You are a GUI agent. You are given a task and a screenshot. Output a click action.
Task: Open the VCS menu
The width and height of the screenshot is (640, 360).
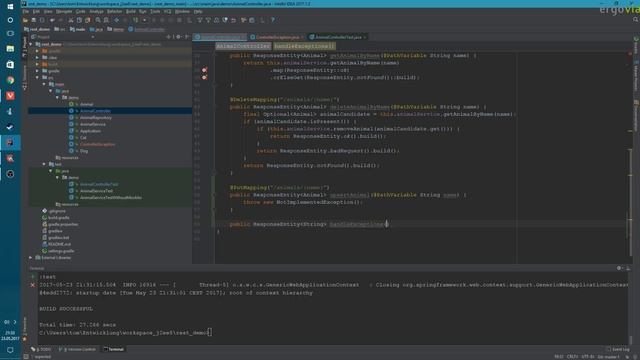coord(167,11)
